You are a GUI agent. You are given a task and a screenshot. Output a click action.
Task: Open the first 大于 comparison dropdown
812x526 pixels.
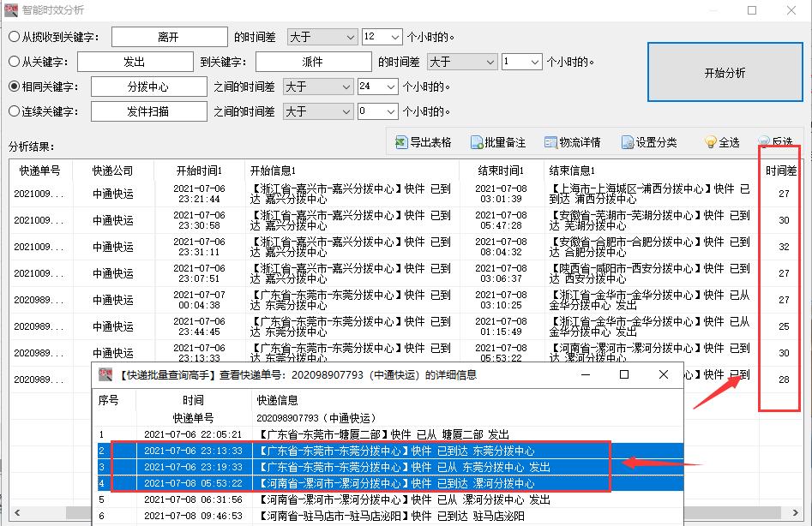pyautogui.click(x=322, y=36)
